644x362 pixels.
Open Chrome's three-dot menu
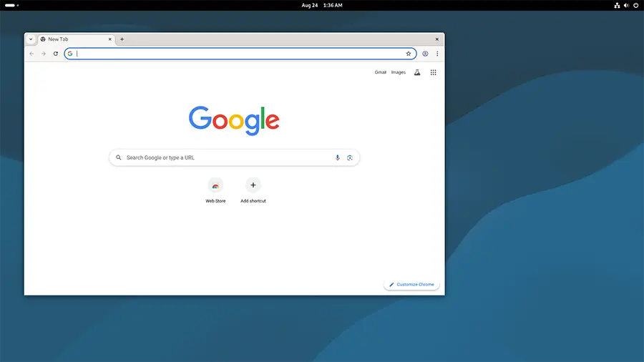(437, 54)
